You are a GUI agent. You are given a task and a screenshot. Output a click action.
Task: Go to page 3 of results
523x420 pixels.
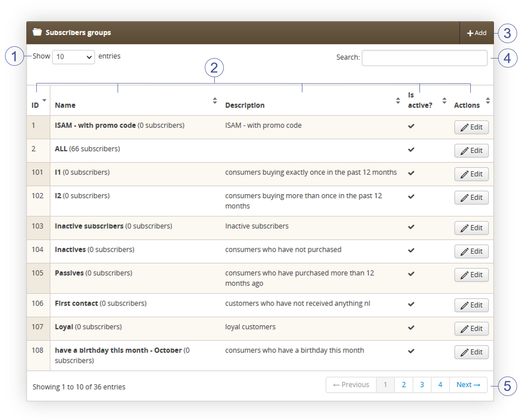[x=422, y=385]
